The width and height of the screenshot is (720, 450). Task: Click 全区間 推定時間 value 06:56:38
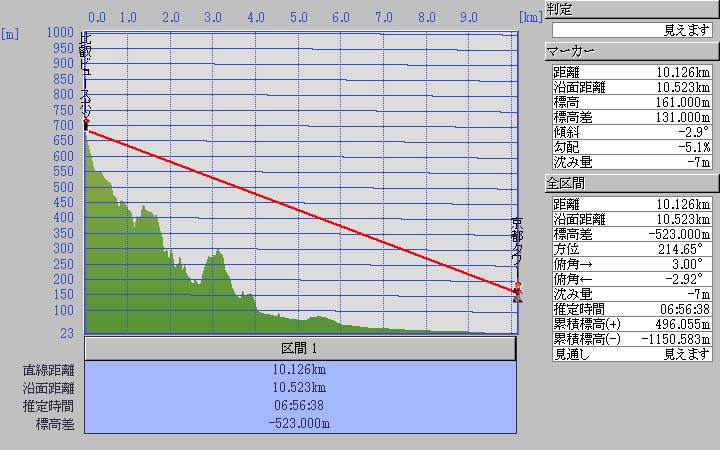(x=685, y=309)
